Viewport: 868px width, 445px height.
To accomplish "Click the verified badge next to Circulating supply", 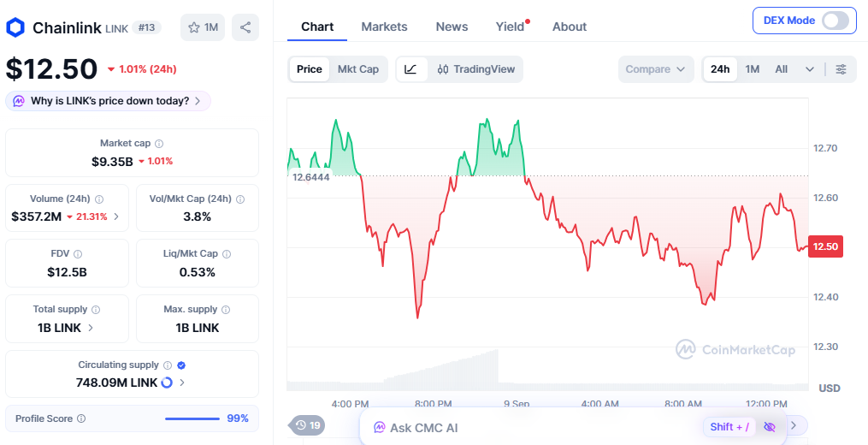I will [x=181, y=365].
